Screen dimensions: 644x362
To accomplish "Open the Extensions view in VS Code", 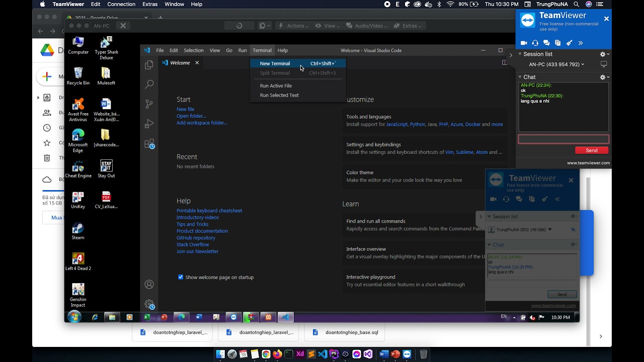I will [x=149, y=144].
